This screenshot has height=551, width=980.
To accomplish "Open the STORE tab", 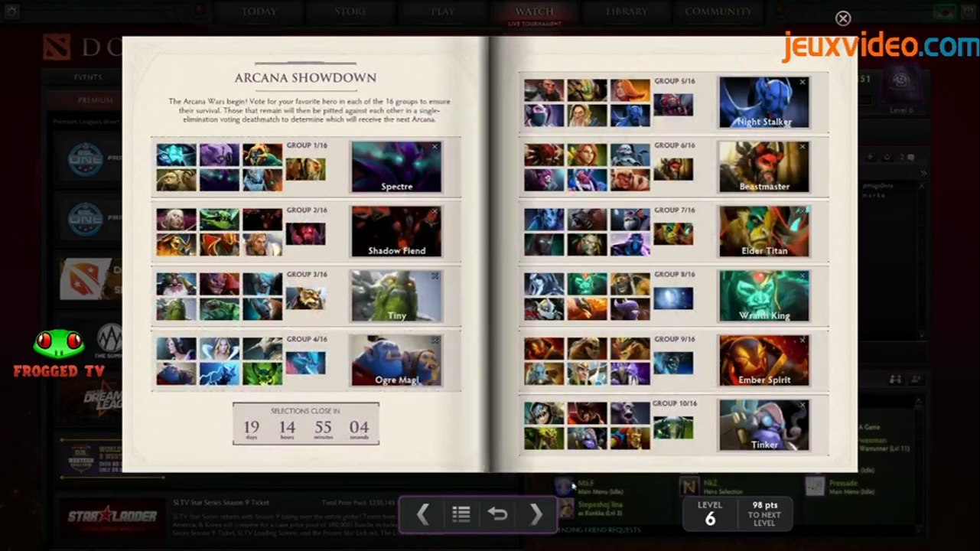I will [x=350, y=11].
